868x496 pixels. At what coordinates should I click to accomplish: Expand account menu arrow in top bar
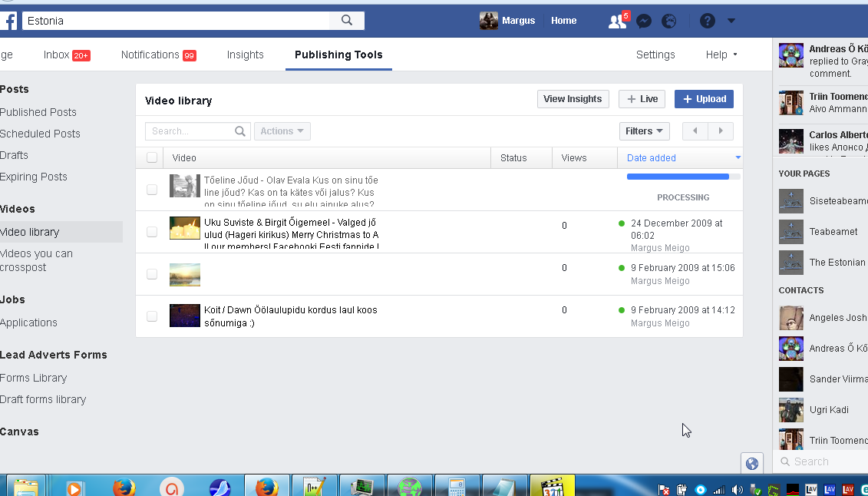[x=731, y=21]
